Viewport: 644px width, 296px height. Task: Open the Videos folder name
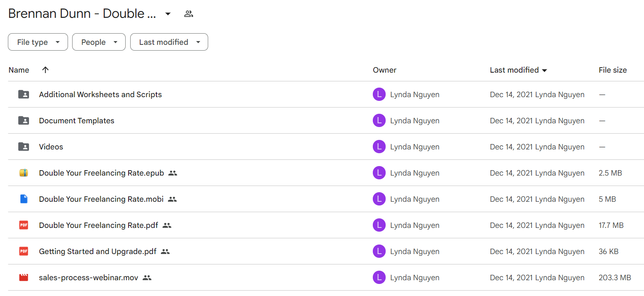pyautogui.click(x=51, y=147)
